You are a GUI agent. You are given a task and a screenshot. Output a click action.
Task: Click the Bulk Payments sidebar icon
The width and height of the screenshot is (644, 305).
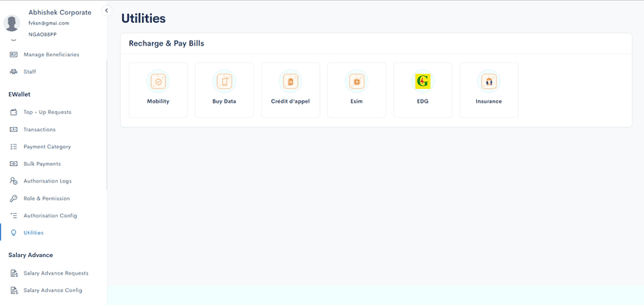[x=14, y=164]
